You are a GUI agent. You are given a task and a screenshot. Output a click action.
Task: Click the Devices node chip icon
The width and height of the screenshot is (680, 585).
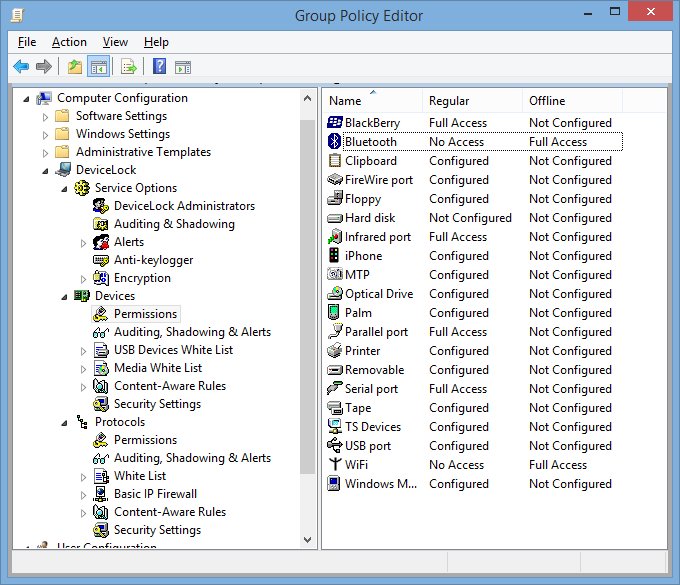[82, 296]
